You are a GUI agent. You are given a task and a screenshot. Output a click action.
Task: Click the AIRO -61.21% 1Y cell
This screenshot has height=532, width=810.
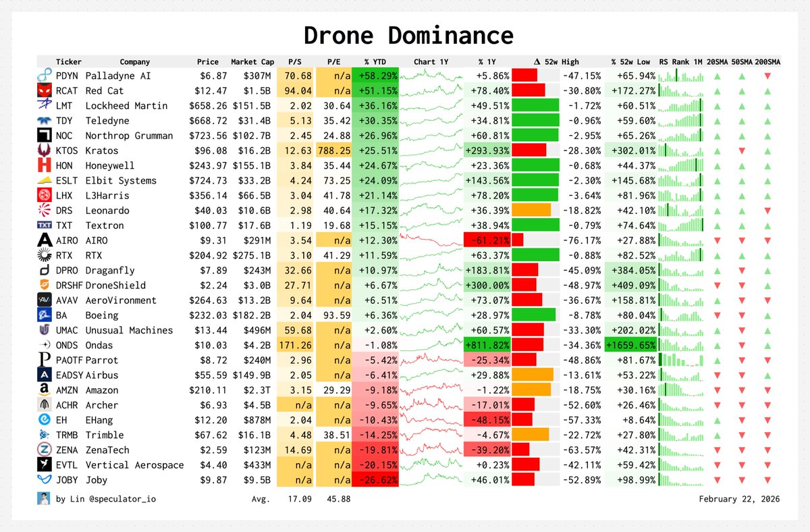pyautogui.click(x=487, y=240)
